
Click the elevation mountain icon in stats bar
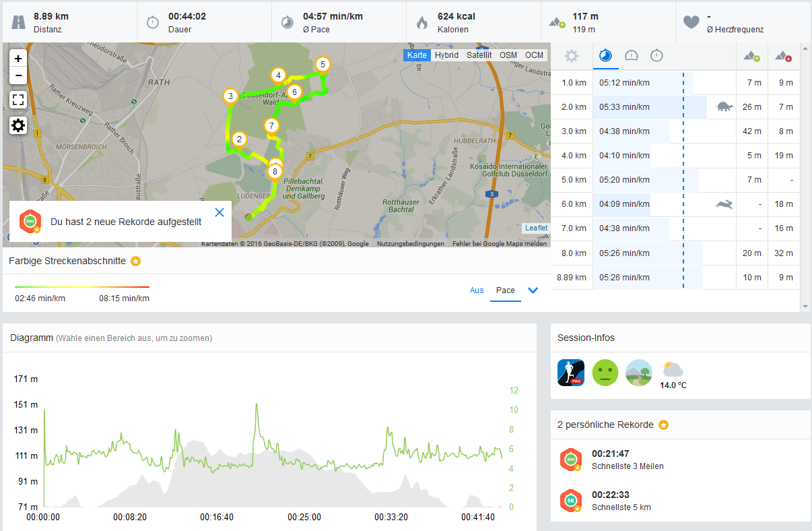point(557,23)
